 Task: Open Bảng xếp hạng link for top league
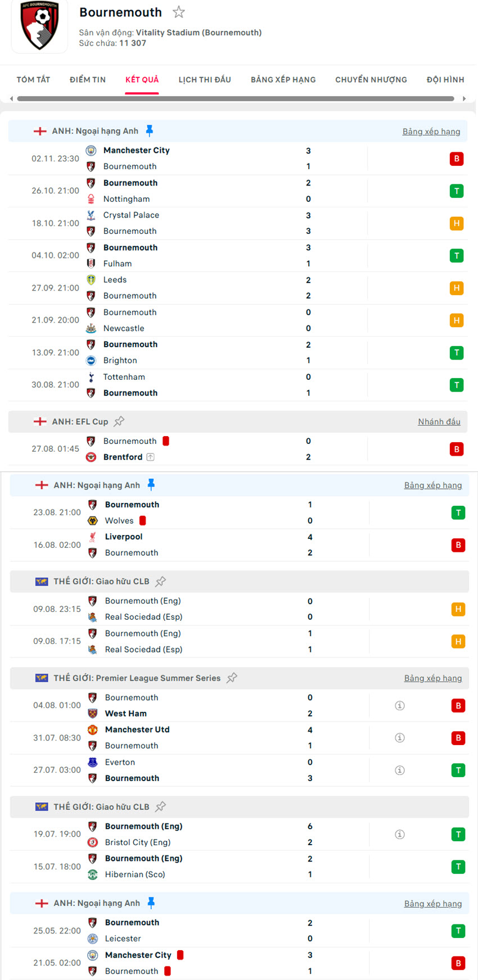pos(431,131)
